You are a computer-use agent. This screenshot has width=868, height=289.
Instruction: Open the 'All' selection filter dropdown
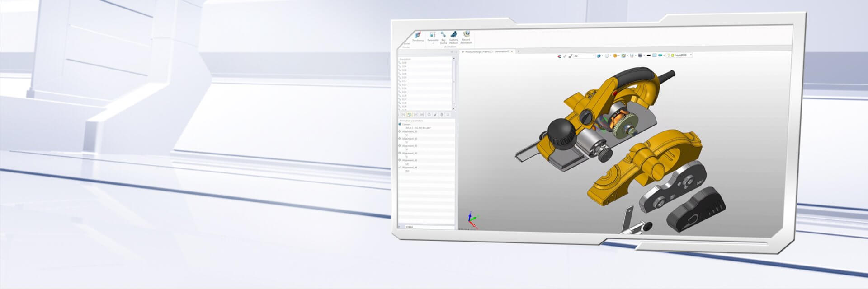[x=584, y=56]
